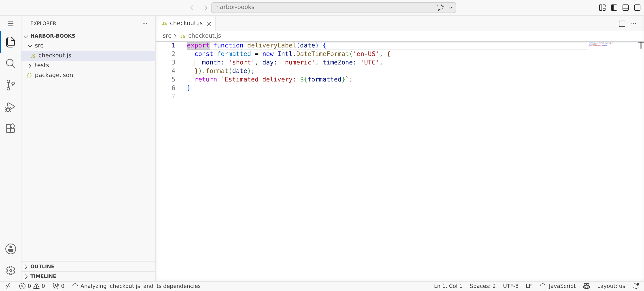Open package.json file
Viewport: 644px width, 291px height.
[88, 75]
